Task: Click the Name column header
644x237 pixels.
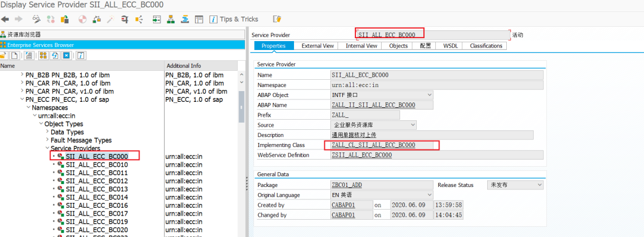Action: (82, 66)
